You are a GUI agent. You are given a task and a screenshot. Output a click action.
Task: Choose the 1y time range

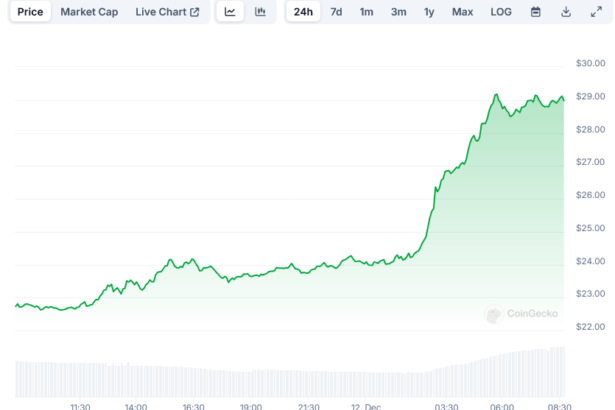tap(429, 12)
